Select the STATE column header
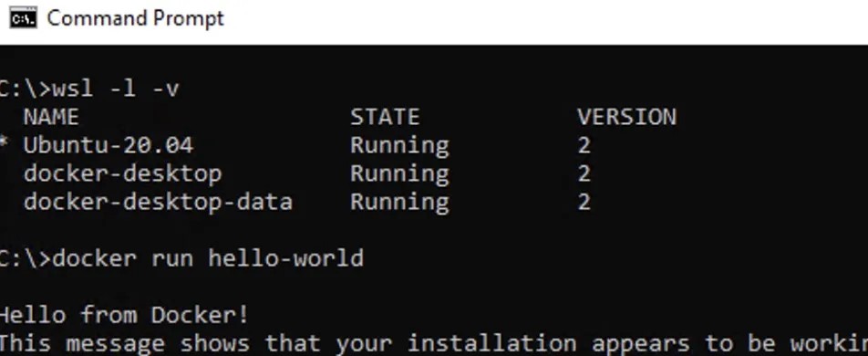The height and width of the screenshot is (356, 868). [385, 117]
